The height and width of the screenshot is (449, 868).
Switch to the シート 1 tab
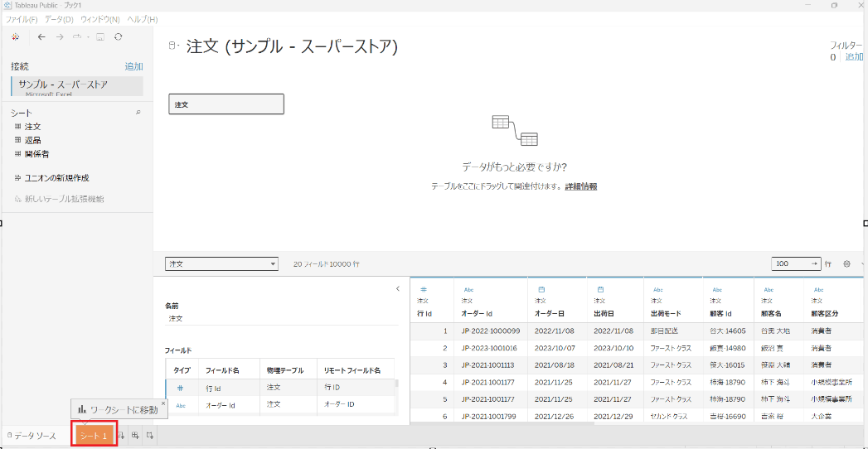tap(93, 436)
